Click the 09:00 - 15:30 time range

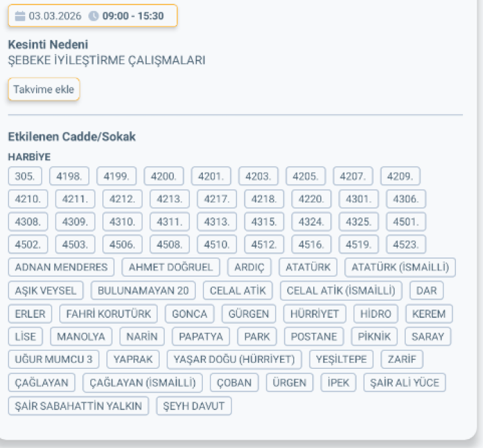[133, 16]
